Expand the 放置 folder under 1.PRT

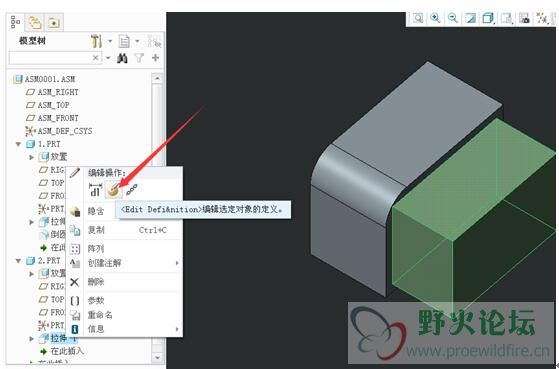pos(32,157)
